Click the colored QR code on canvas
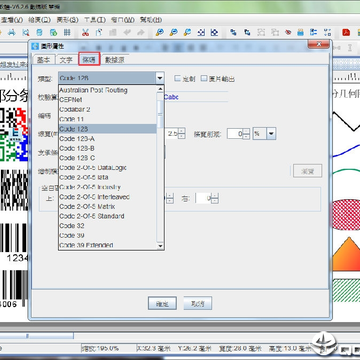Viewport: 360px width, 360px height. click(13, 134)
